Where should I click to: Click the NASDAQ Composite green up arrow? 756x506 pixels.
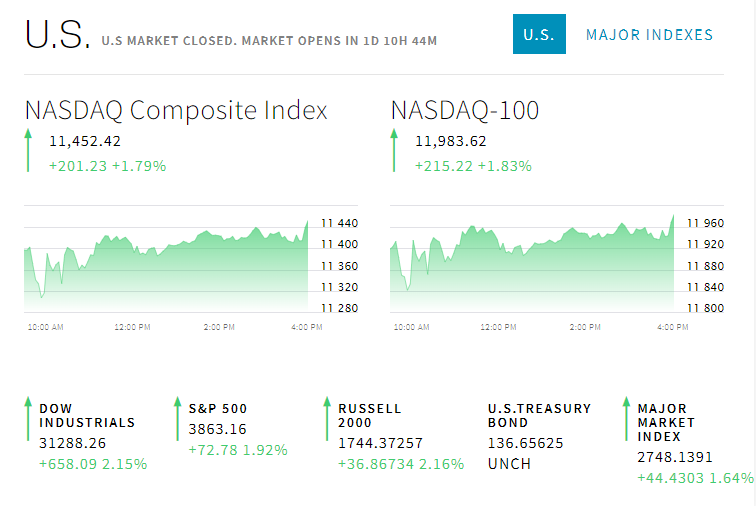pos(29,151)
